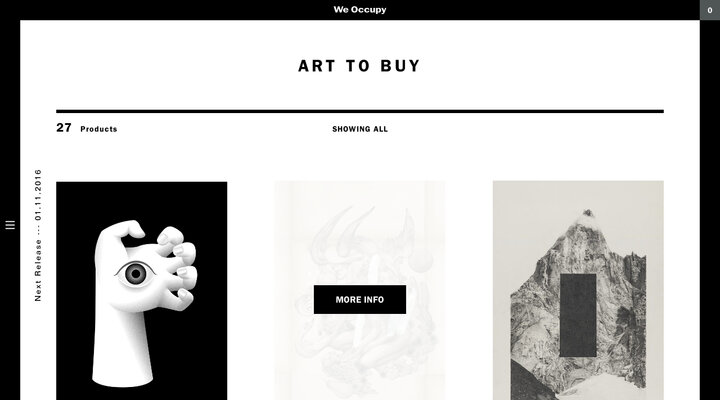
Task: Click the thick horizontal divider line
Action: click(360, 111)
